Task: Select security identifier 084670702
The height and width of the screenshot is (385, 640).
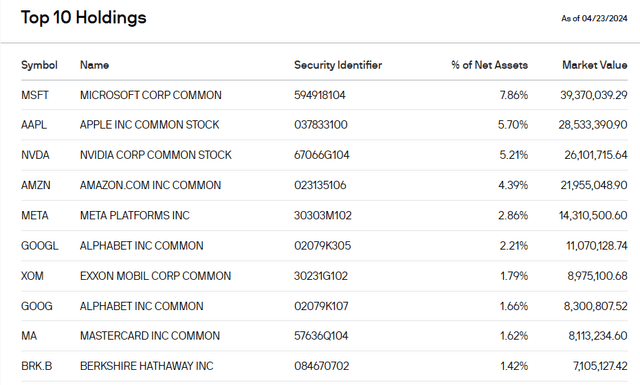Action: point(322,366)
